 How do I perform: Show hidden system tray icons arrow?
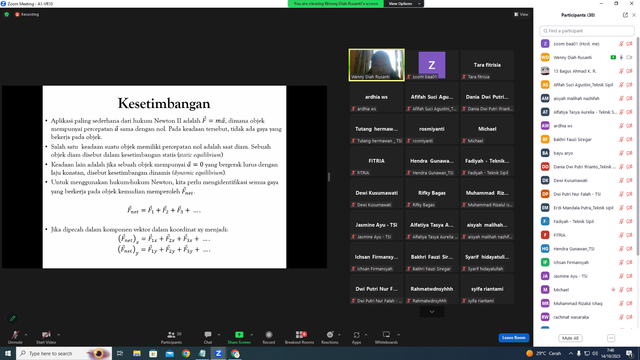[571, 353]
